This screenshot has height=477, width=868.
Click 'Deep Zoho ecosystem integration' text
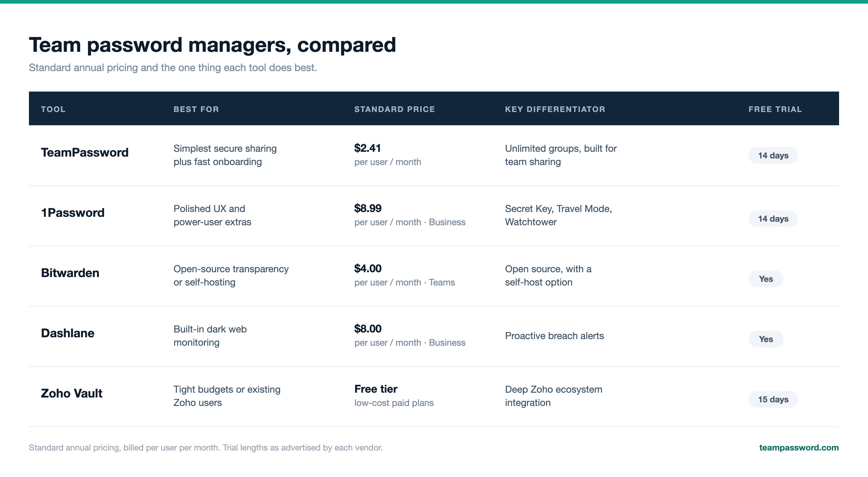pyautogui.click(x=554, y=396)
